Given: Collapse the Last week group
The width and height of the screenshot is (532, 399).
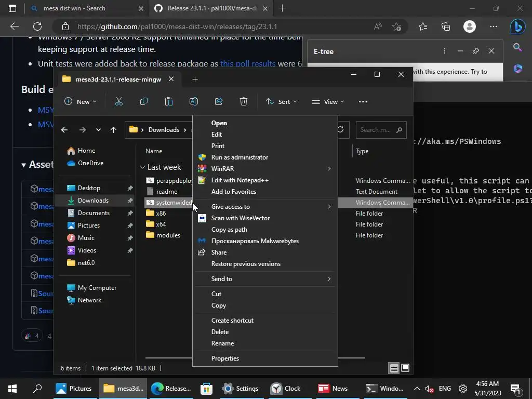Looking at the screenshot, I should pyautogui.click(x=142, y=167).
